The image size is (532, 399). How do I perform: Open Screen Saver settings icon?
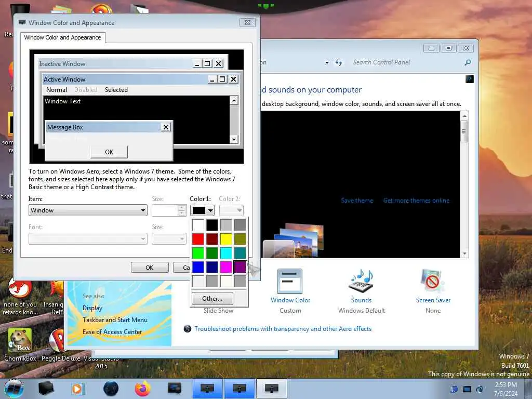pos(432,281)
